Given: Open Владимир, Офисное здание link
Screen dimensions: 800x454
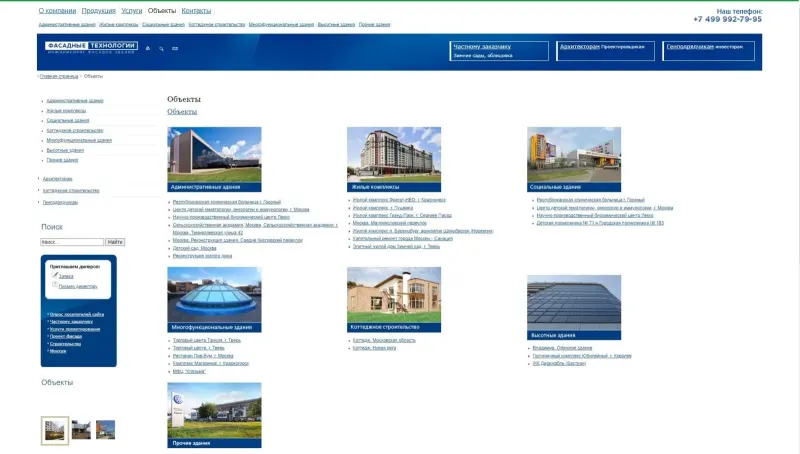Looking at the screenshot, I should 562,348.
